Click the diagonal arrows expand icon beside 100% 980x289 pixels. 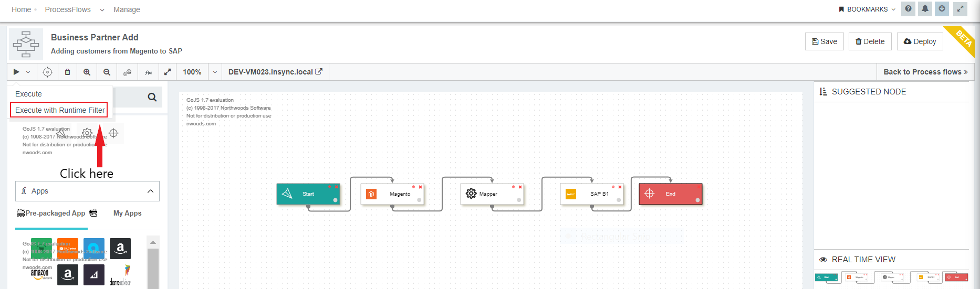pos(168,72)
